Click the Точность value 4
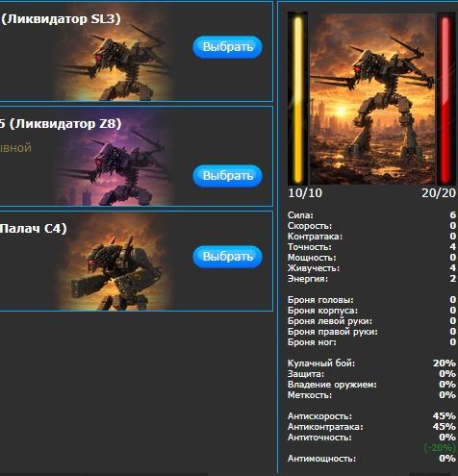 (x=452, y=247)
